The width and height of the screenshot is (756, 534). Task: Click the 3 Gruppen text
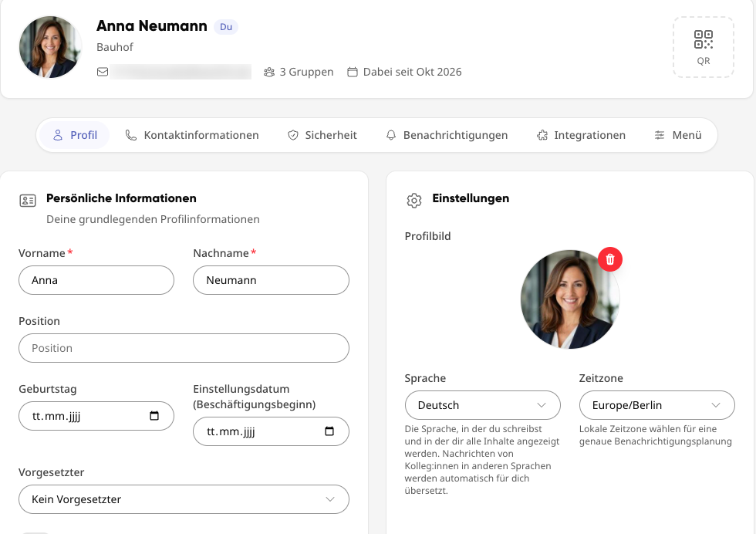click(x=307, y=72)
